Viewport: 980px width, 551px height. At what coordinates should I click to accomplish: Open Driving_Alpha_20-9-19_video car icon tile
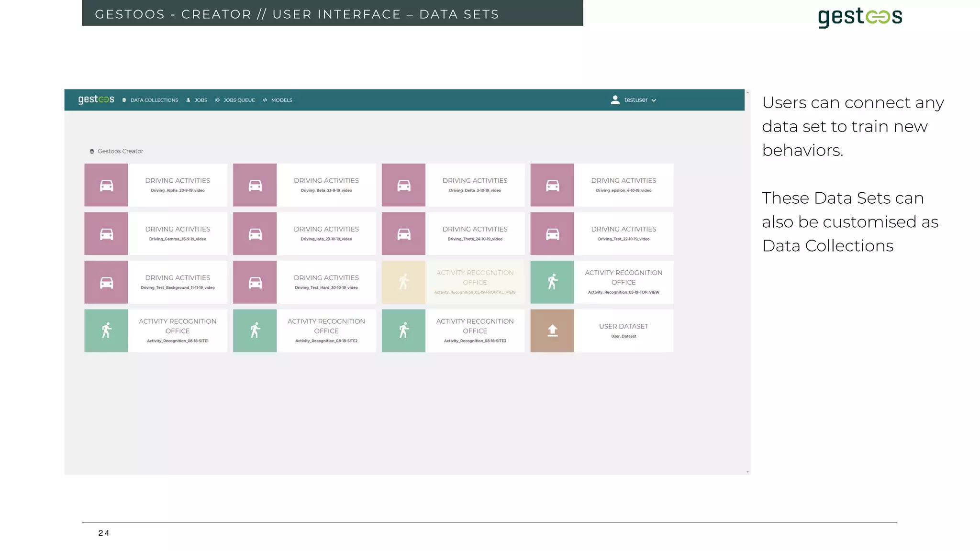click(x=106, y=185)
